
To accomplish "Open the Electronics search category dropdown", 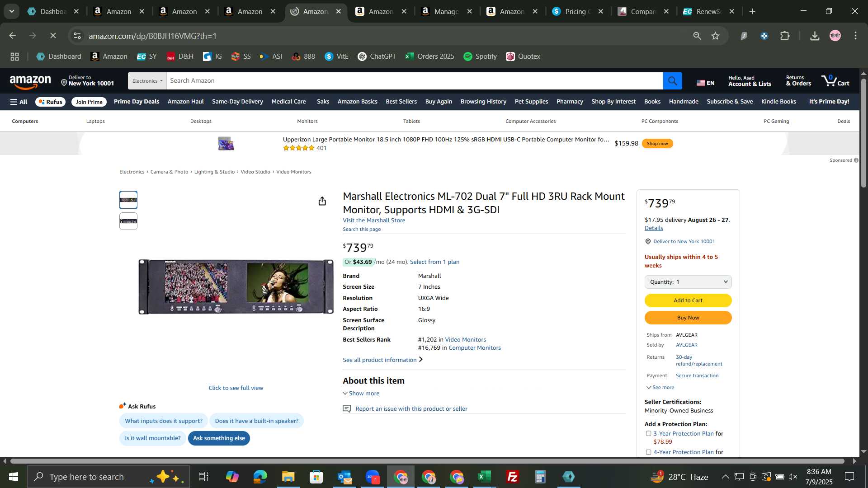I will (147, 81).
